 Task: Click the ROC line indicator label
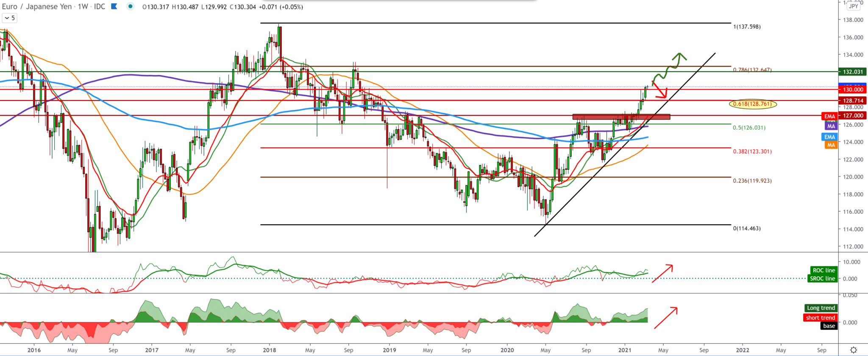pos(823,270)
